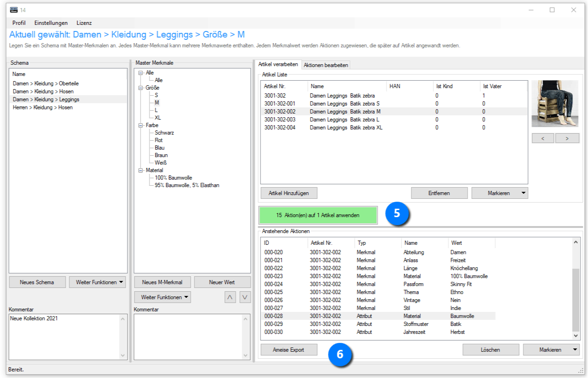
Task: Collapse the Größe node in the tree
Action: tap(141, 88)
